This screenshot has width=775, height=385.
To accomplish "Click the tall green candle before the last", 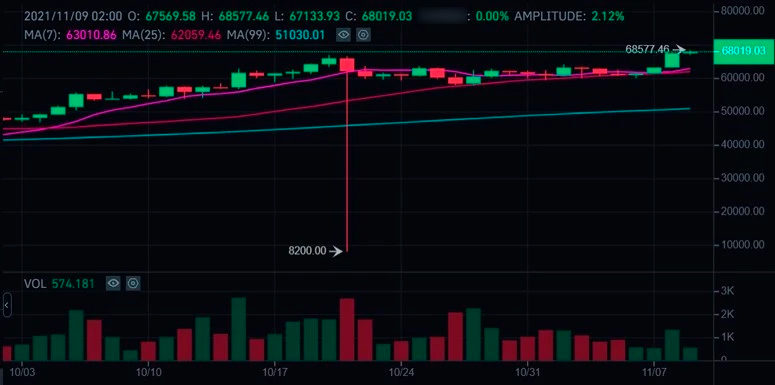I will pos(672,60).
